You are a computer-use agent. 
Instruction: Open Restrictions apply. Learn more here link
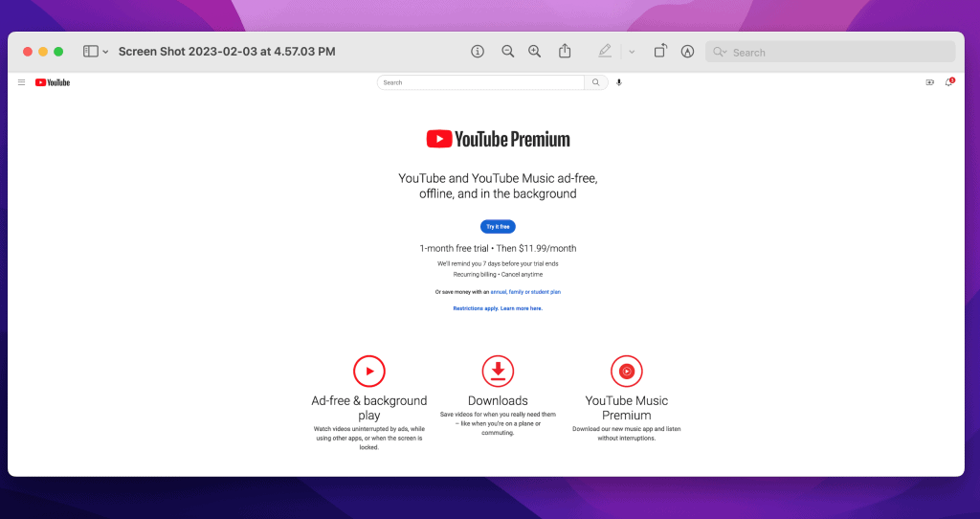point(498,308)
